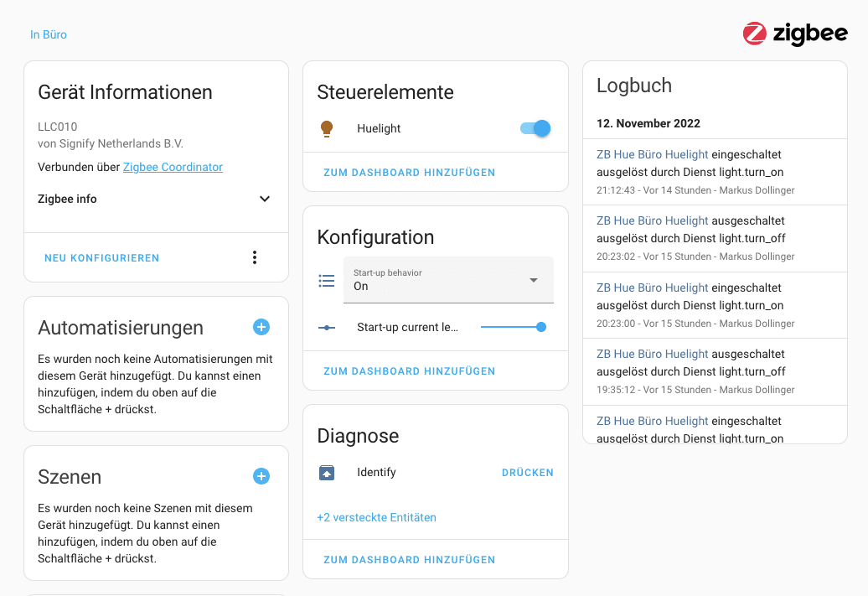Add Diagnose entities to dashboard

point(409,560)
